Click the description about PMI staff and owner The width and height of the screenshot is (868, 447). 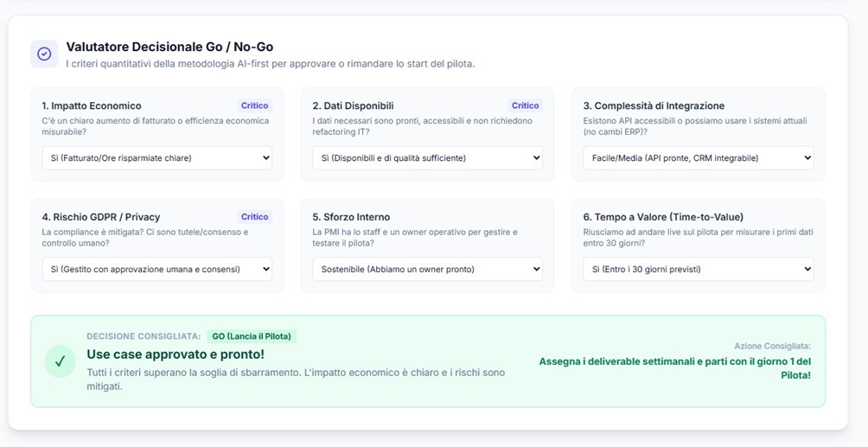(x=415, y=238)
